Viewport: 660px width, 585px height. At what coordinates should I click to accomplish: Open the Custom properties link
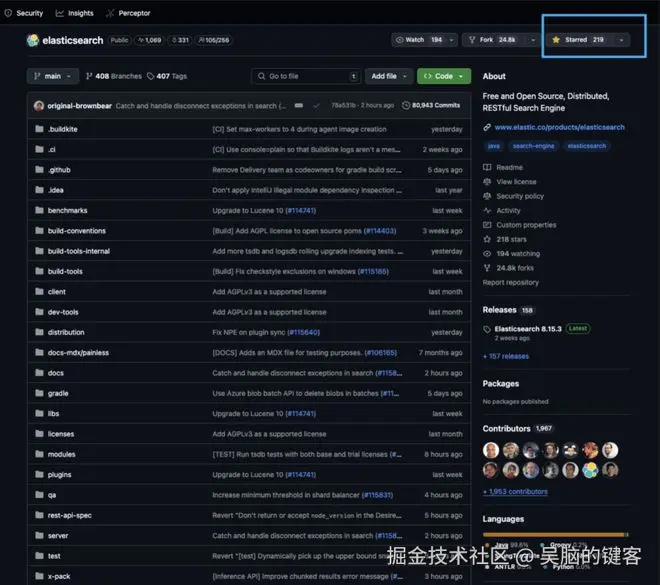pyautogui.click(x=519, y=225)
